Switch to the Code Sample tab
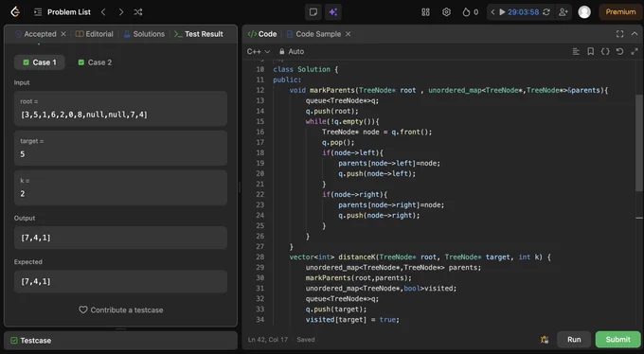644x354 pixels. click(314, 34)
